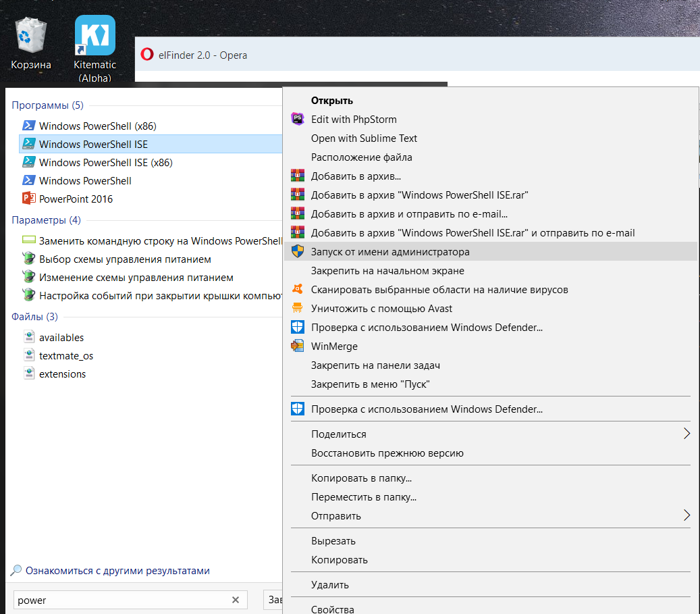
Task: Click Windows PowerShell ISE (x86) icon
Action: click(29, 162)
